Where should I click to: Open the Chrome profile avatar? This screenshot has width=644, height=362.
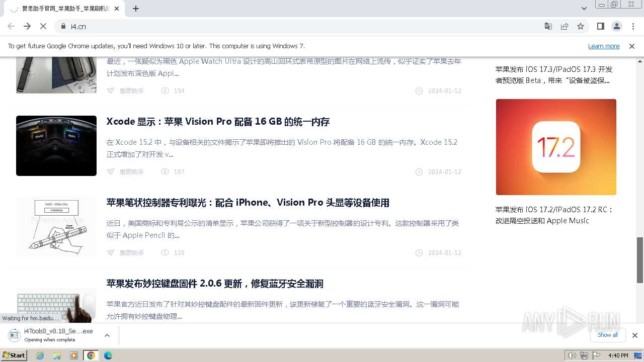pyautogui.click(x=617, y=26)
